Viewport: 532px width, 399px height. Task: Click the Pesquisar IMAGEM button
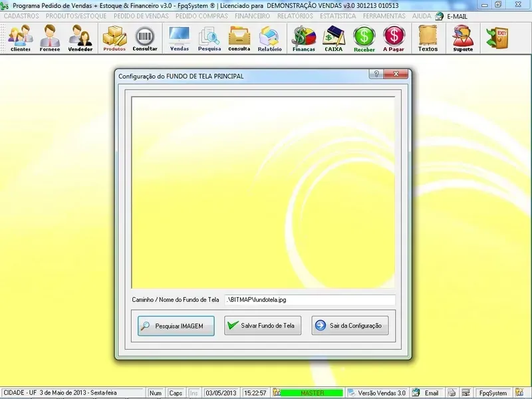[x=176, y=326]
